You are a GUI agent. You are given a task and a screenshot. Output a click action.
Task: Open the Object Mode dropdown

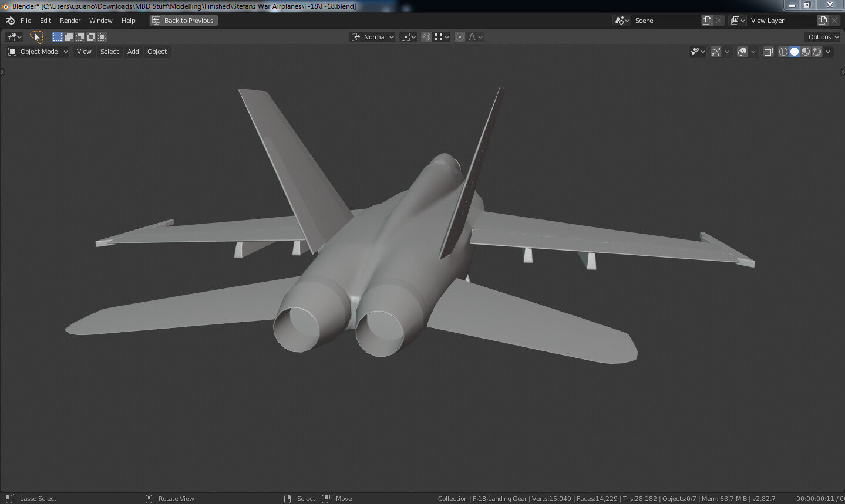click(x=38, y=52)
